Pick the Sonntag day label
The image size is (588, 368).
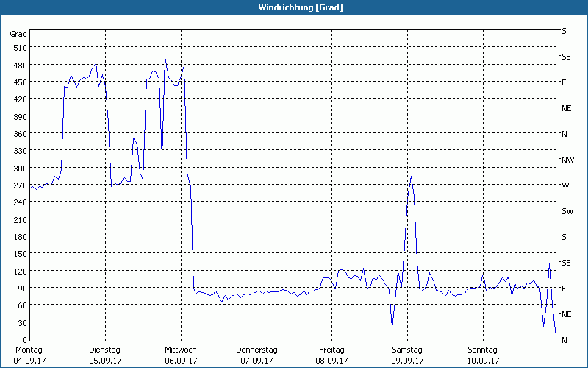[x=483, y=350]
